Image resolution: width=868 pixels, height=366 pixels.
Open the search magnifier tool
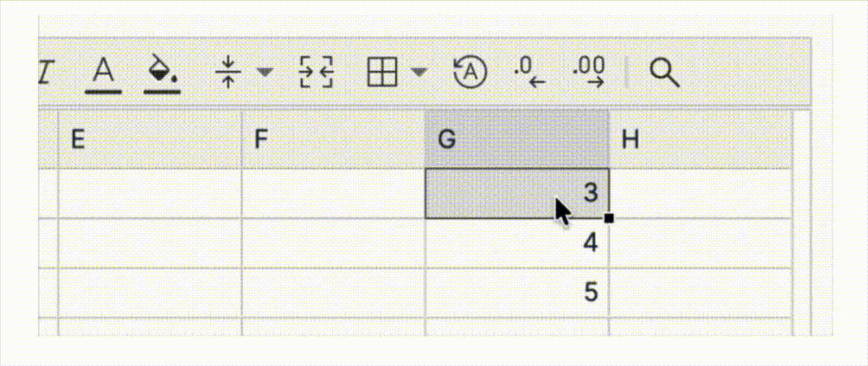pos(664,72)
